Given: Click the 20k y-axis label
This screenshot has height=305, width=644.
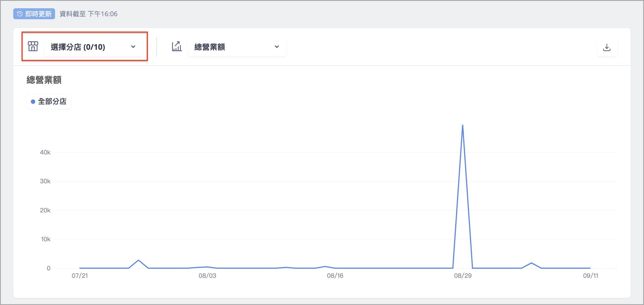Looking at the screenshot, I should [45, 210].
